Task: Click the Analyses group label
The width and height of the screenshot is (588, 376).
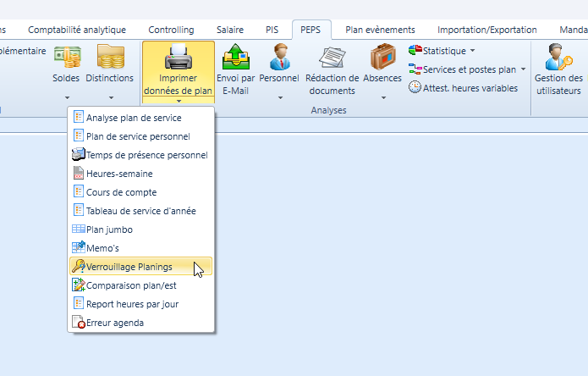Action: tap(328, 110)
